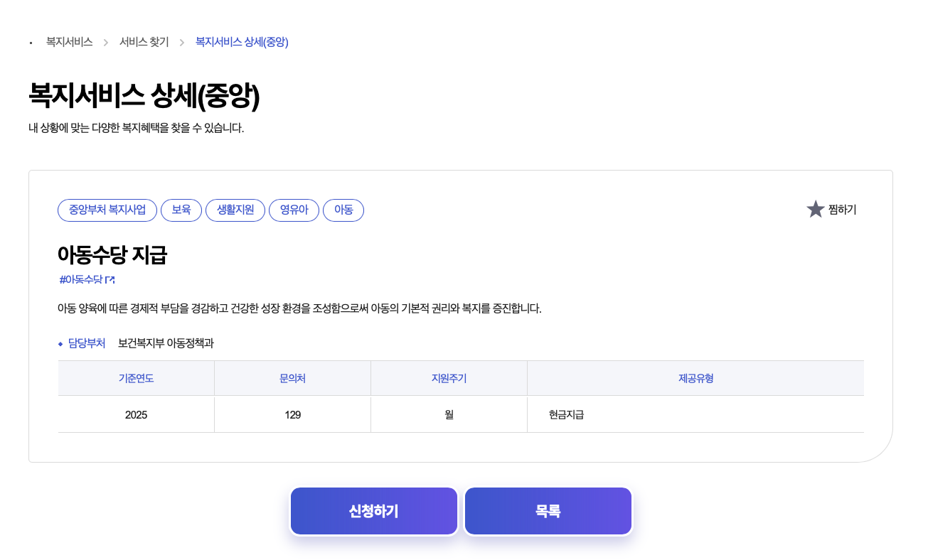Expand the service detail card
Viewport: 928px width, 560px height.
click(461, 315)
